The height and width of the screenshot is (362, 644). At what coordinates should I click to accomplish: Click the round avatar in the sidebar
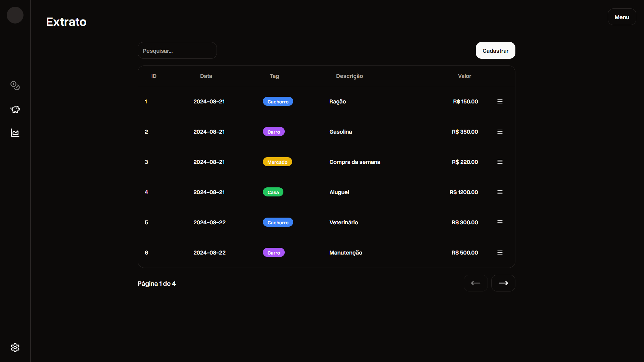pos(15,15)
